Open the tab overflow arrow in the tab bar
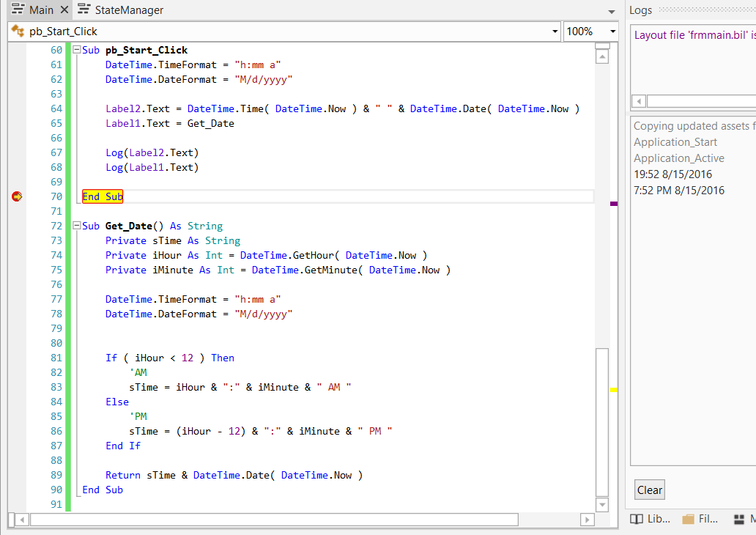The width and height of the screenshot is (756, 535). pos(612,12)
